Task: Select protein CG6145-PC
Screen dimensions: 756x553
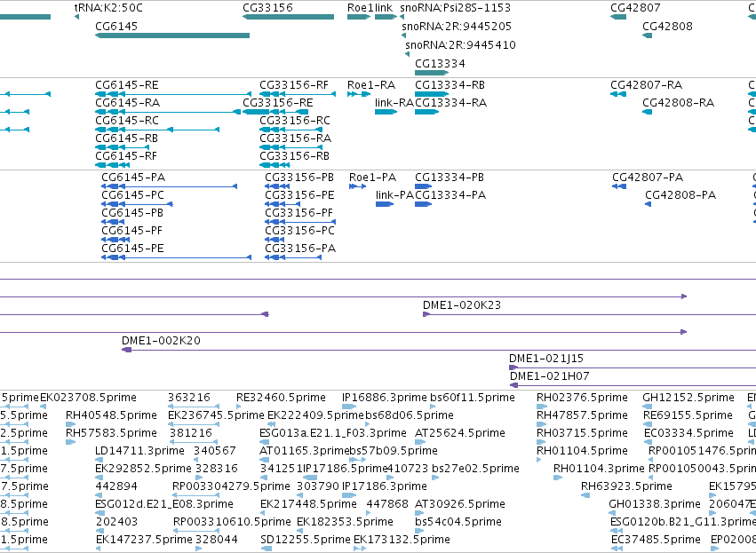Action: pos(132,195)
